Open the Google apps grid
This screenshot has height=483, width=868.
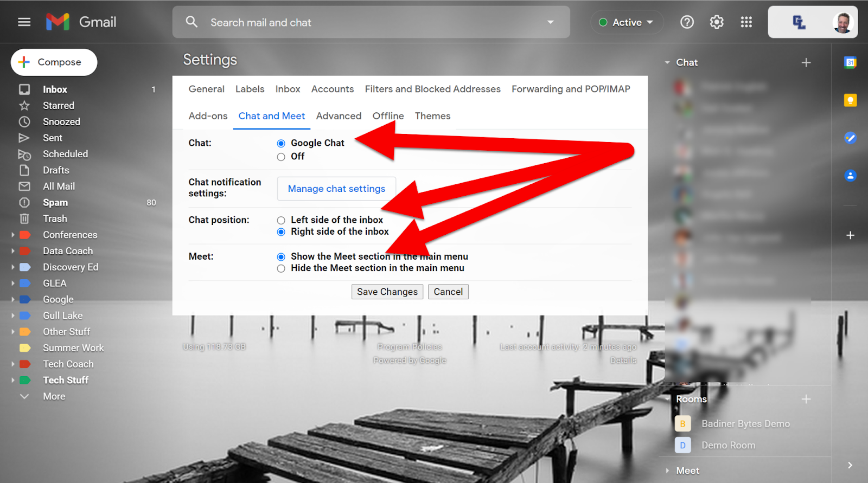[746, 22]
